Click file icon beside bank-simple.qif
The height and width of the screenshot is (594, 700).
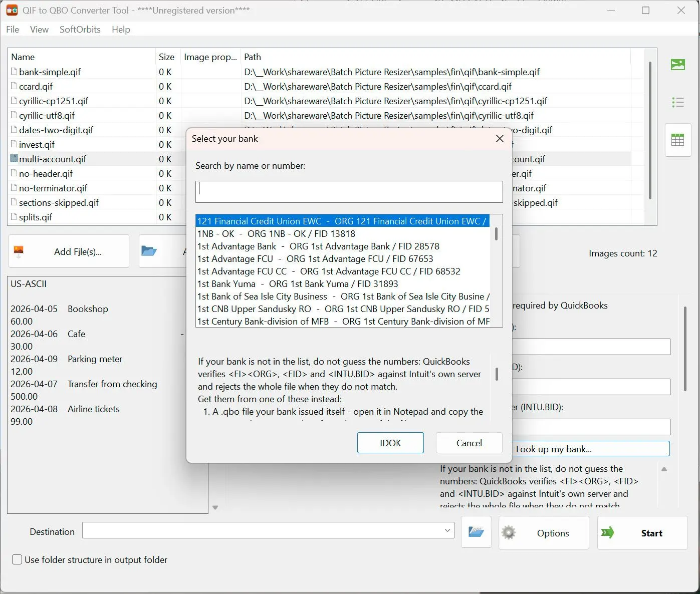[x=14, y=72]
